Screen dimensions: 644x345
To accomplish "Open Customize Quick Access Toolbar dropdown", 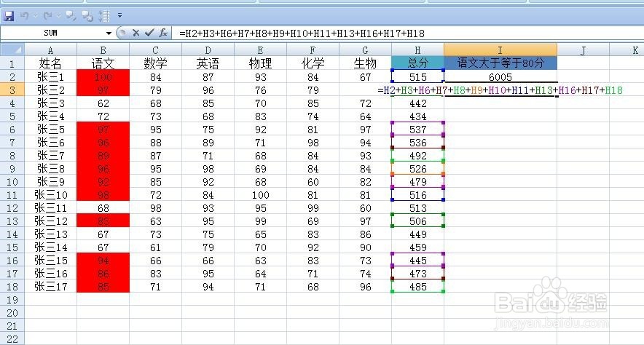I will 119,15.
